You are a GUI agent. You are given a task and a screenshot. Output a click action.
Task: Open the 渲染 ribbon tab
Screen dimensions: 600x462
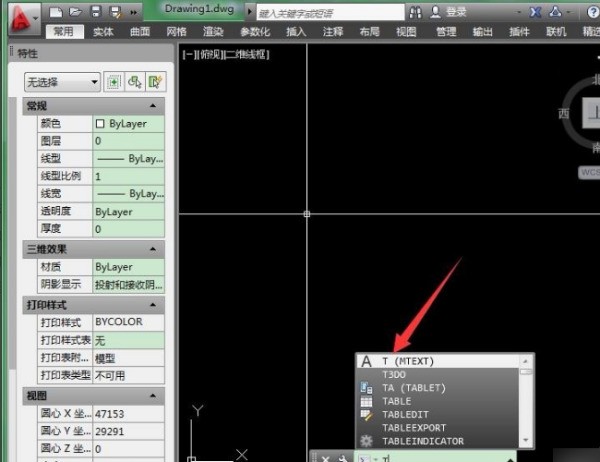coord(213,32)
